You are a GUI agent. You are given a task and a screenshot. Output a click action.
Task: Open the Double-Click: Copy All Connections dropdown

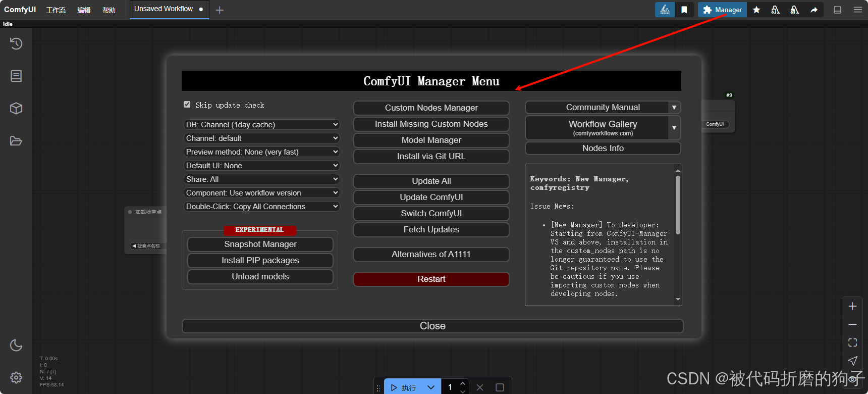coord(261,206)
